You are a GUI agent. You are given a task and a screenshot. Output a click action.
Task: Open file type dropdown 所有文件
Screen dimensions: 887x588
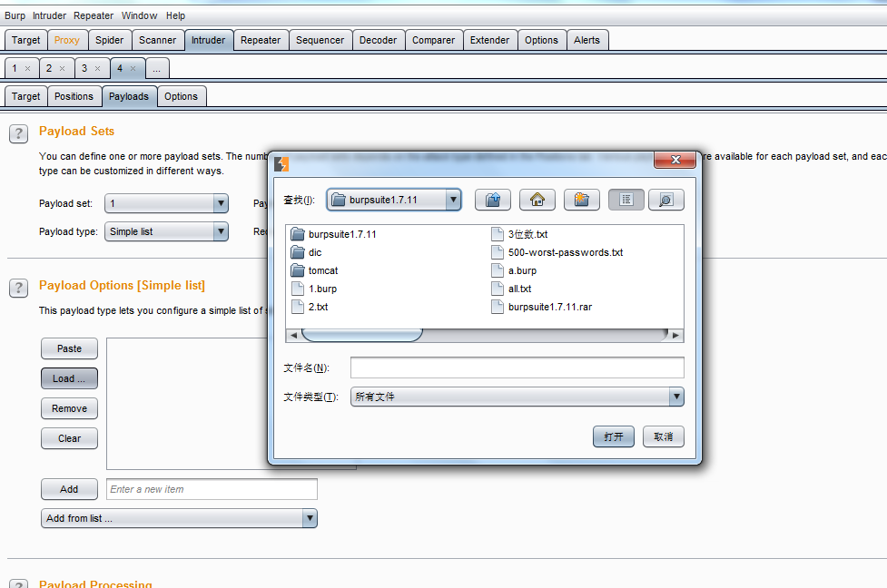(517, 397)
